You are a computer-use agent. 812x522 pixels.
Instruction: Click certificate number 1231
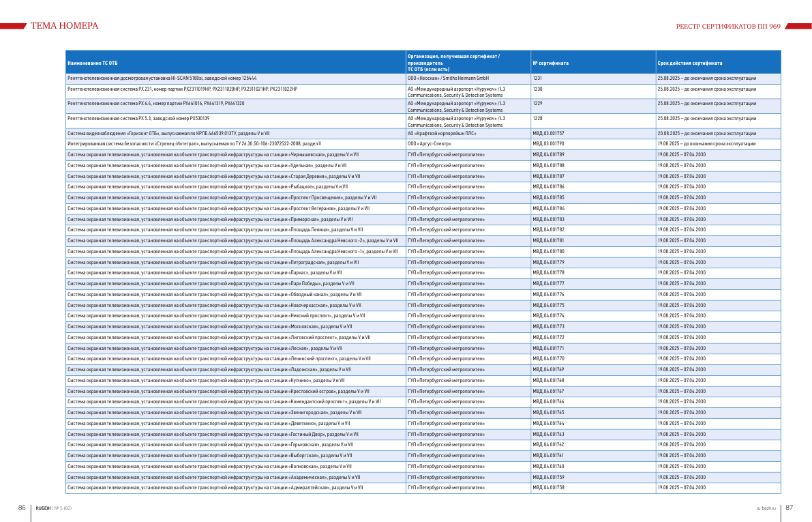click(537, 78)
